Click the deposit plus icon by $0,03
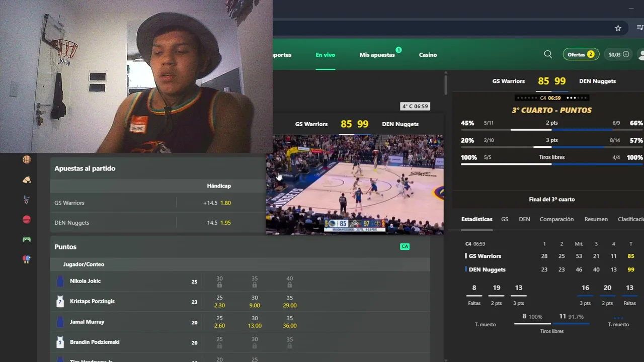The height and width of the screenshot is (362, 644). (626, 54)
